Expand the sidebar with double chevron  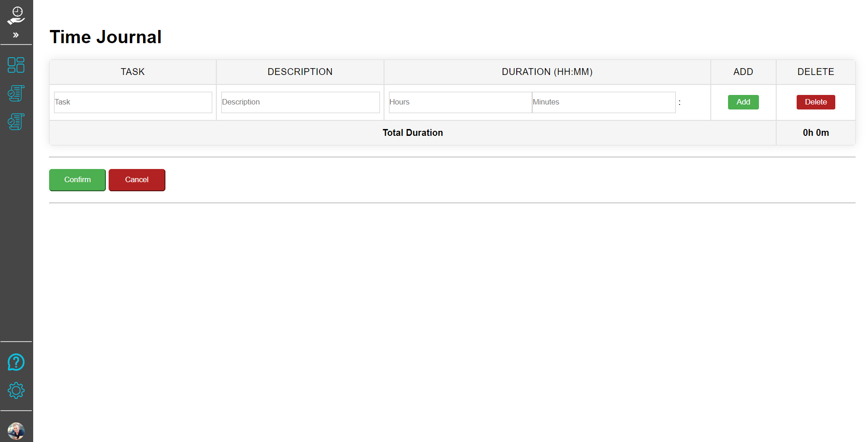(x=16, y=35)
